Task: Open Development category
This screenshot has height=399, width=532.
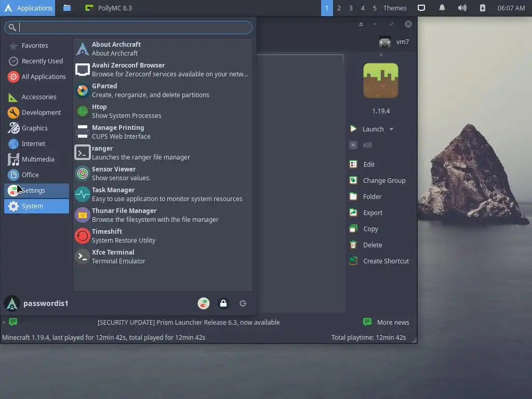Action: [x=37, y=113]
